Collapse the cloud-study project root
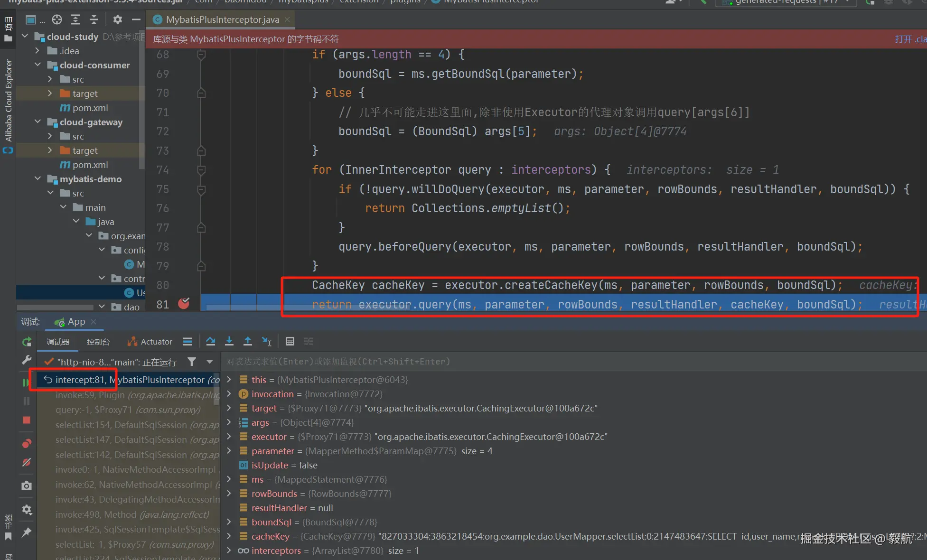Image resolution: width=927 pixels, height=560 pixels. click(25, 37)
